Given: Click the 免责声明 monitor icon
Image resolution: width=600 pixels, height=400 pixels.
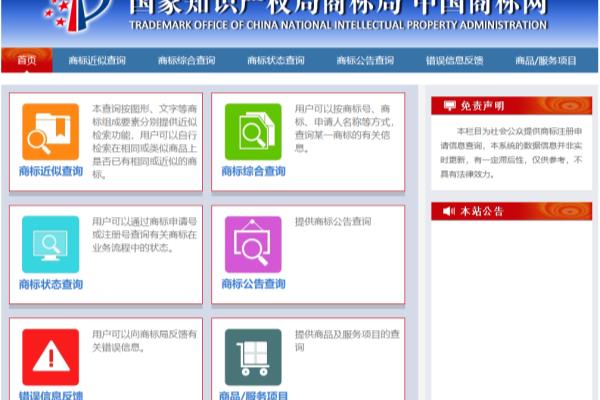Looking at the screenshot, I should [450, 106].
